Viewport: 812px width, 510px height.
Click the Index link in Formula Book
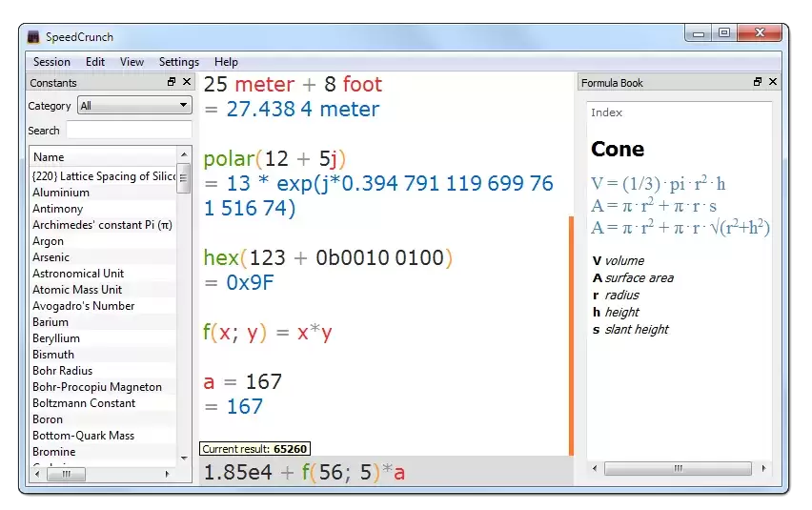click(x=606, y=112)
